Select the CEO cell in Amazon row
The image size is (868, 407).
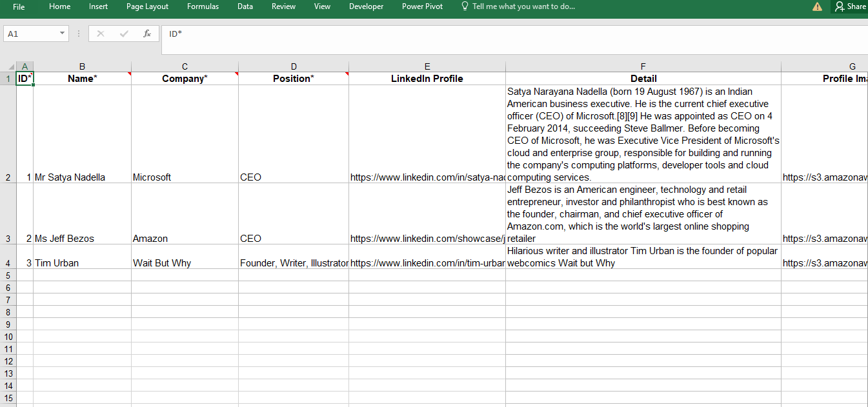[x=294, y=213]
